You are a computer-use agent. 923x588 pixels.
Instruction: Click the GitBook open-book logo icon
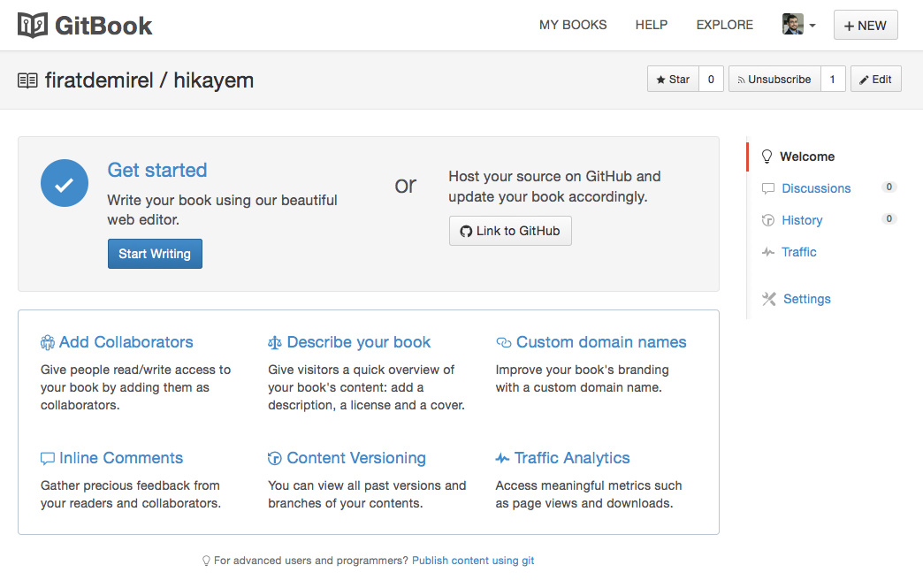point(33,26)
